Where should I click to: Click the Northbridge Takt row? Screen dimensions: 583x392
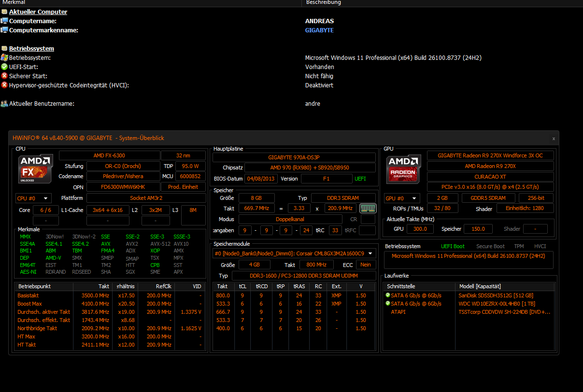[110, 328]
